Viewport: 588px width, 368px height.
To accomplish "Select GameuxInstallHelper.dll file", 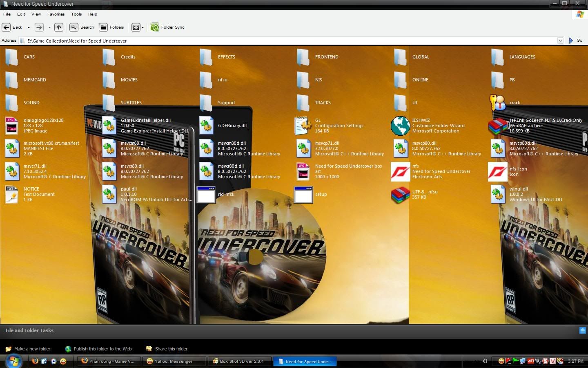I will (x=145, y=126).
